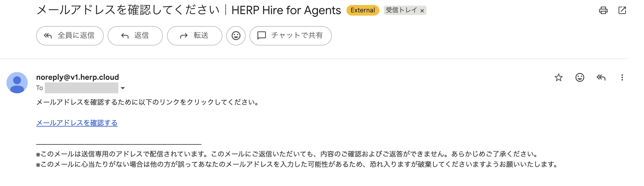Share the email via チャットで共有
Viewport: 644px width, 186px height.
tap(291, 36)
